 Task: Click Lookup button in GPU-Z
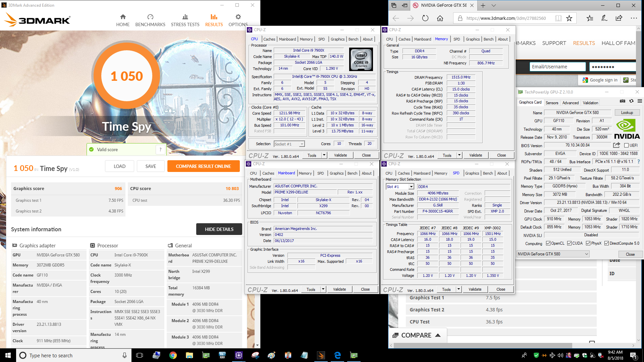[x=627, y=113]
